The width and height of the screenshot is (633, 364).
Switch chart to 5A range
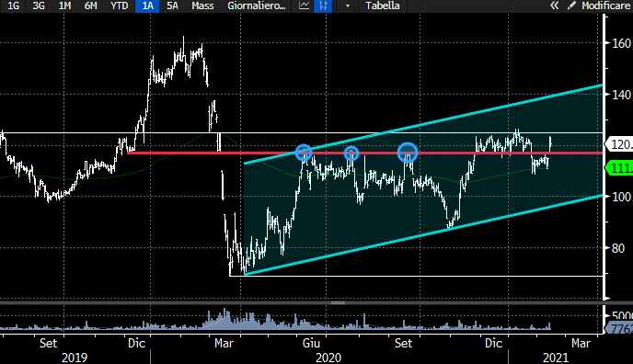point(172,6)
